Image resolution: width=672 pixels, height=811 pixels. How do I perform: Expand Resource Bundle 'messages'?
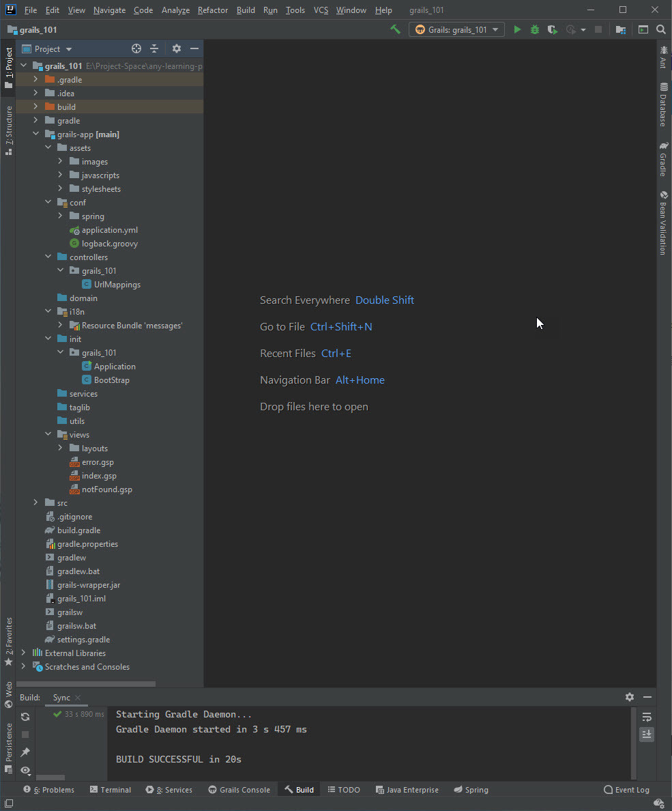(x=60, y=325)
